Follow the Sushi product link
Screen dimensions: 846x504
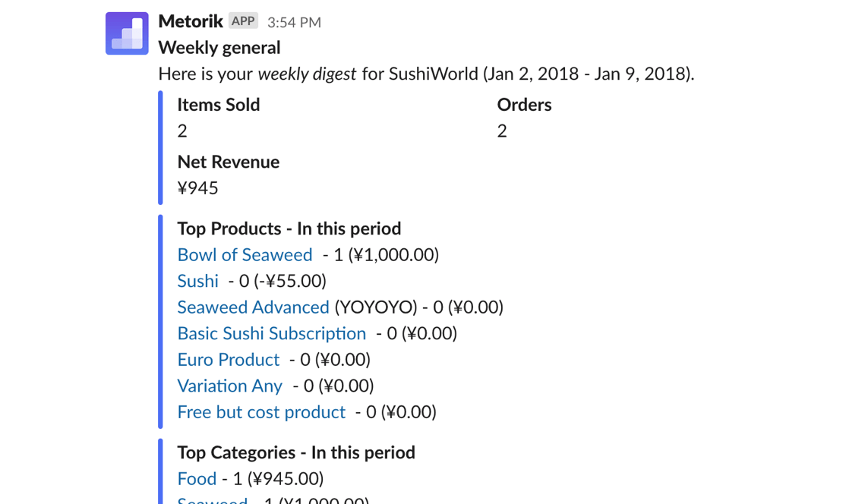point(198,282)
